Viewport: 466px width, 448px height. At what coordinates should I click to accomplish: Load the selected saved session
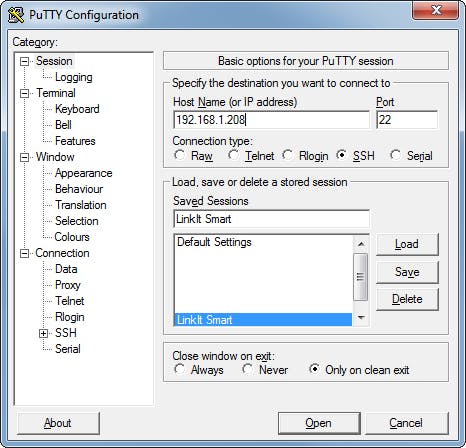pos(407,244)
